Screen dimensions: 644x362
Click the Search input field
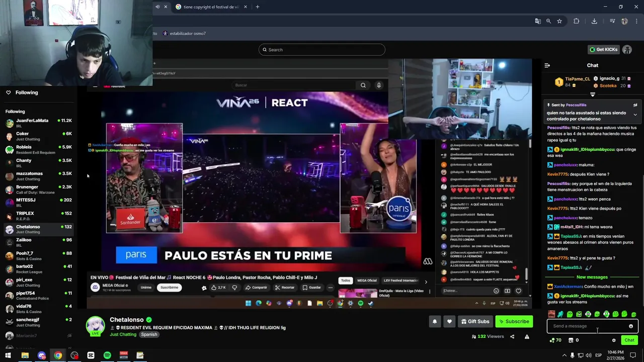(x=322, y=50)
